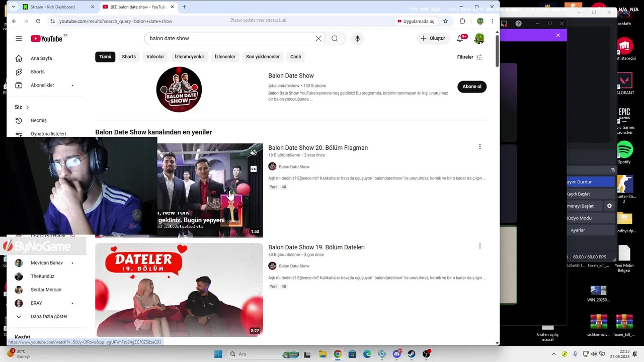Open 19. Bölüm Dateleri video title
Screen dimensions: 644x362
316,247
